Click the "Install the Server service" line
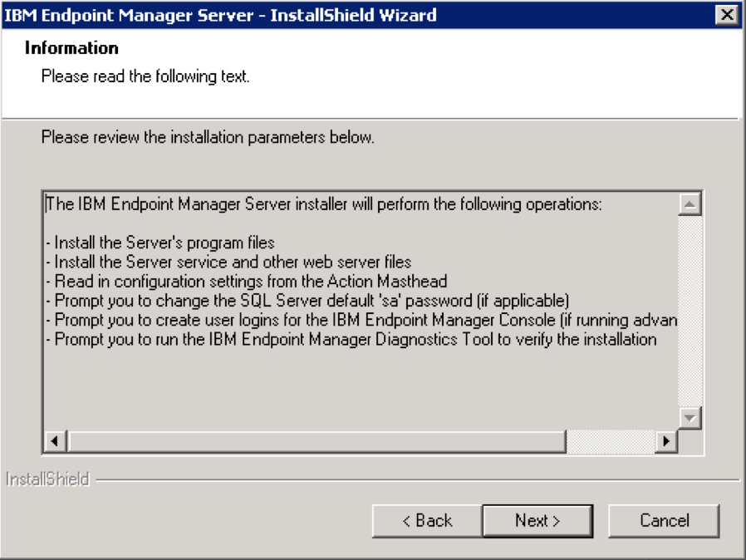The image size is (746, 560). coord(233,262)
